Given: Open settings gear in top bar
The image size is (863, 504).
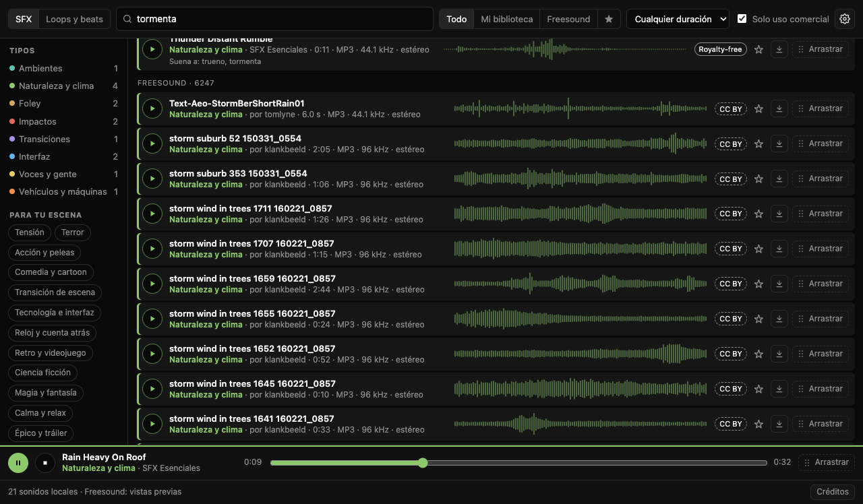Looking at the screenshot, I should coord(845,19).
